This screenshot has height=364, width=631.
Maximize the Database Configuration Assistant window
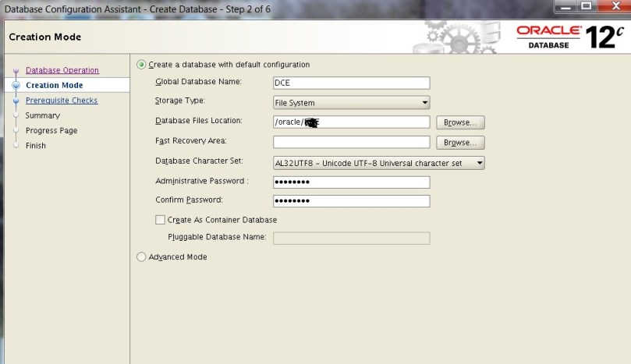coord(589,6)
